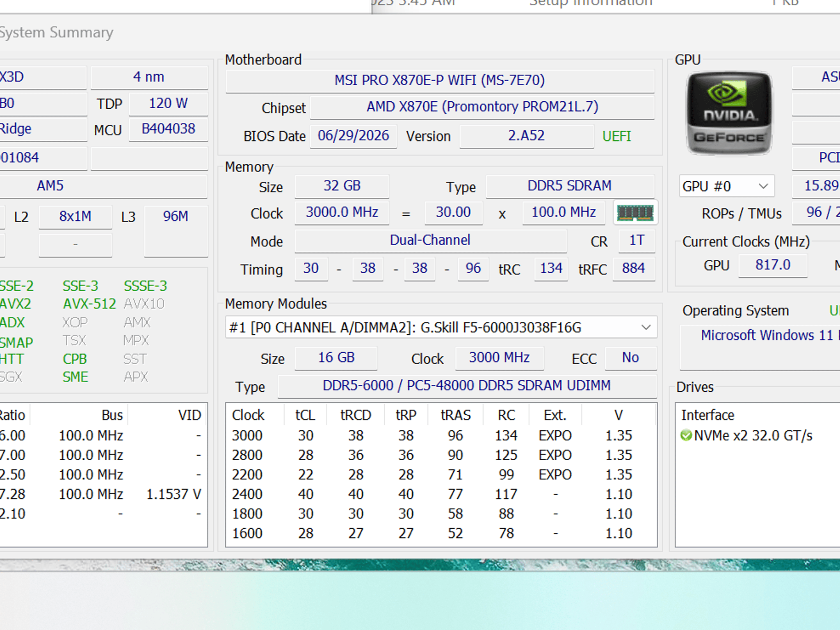The width and height of the screenshot is (840, 630).
Task: Click the module clock 3000 MHz field
Action: click(500, 358)
